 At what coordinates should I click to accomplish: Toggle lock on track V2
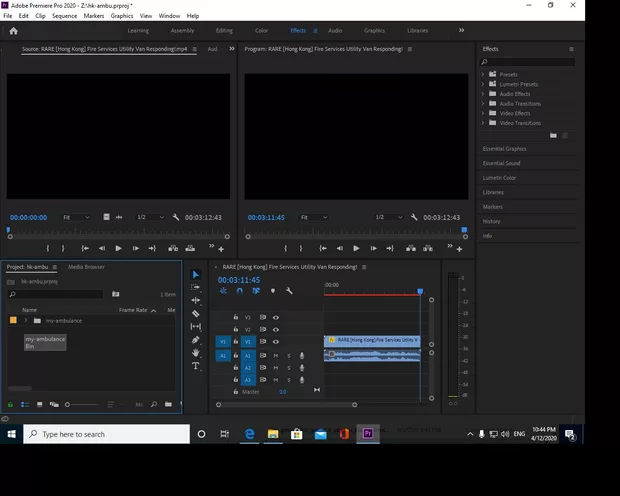tap(235, 329)
